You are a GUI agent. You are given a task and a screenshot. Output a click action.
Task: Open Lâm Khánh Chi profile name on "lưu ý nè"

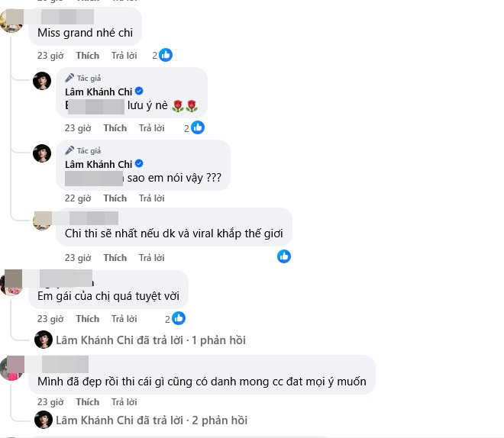(99, 92)
